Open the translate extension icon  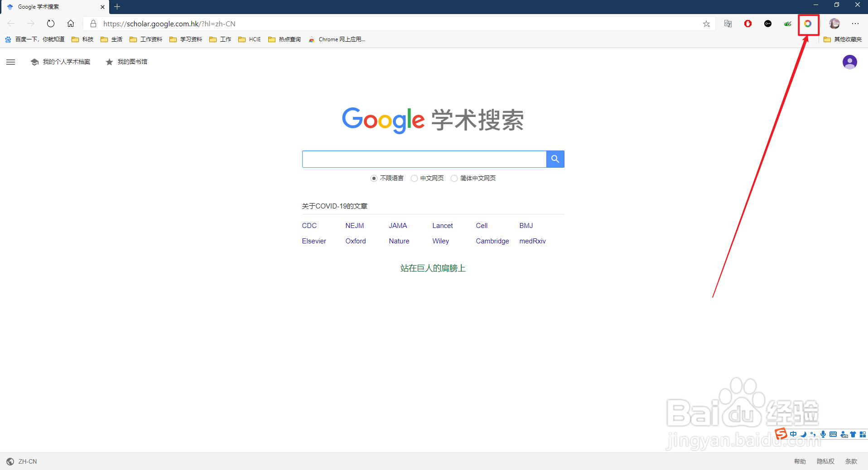(728, 24)
